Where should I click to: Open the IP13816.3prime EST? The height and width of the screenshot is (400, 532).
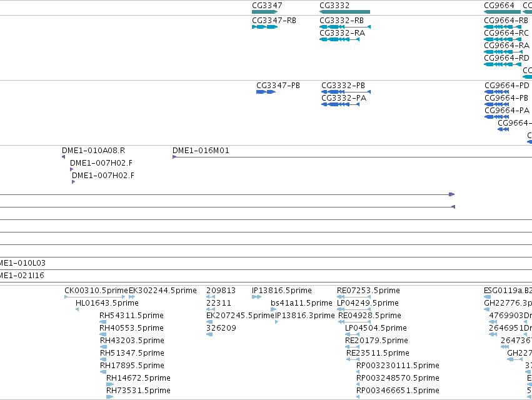276,322
